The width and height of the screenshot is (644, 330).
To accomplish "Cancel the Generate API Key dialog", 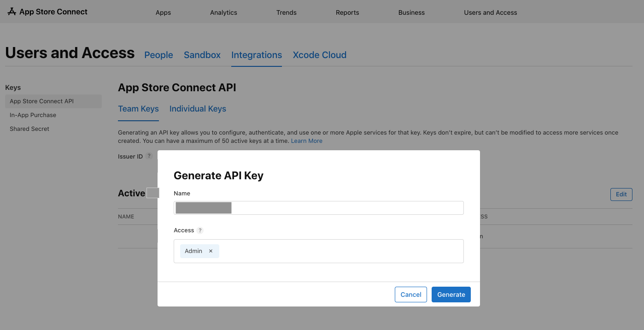I will pos(411,295).
